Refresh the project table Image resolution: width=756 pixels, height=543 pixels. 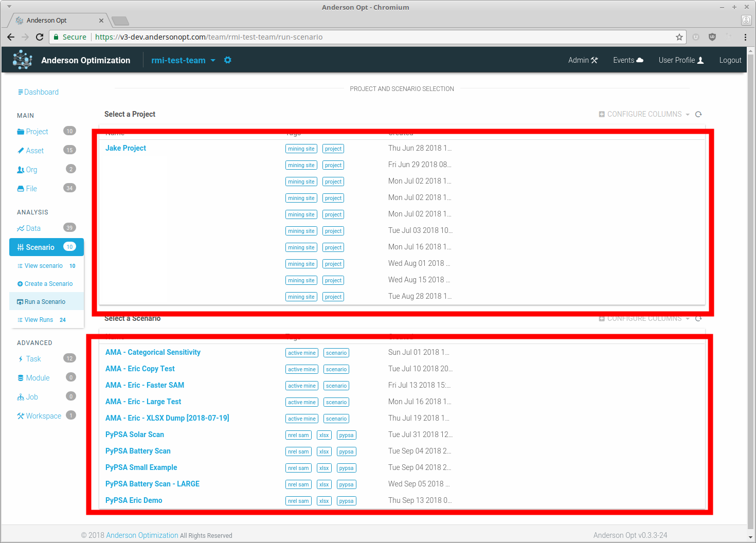tap(698, 114)
